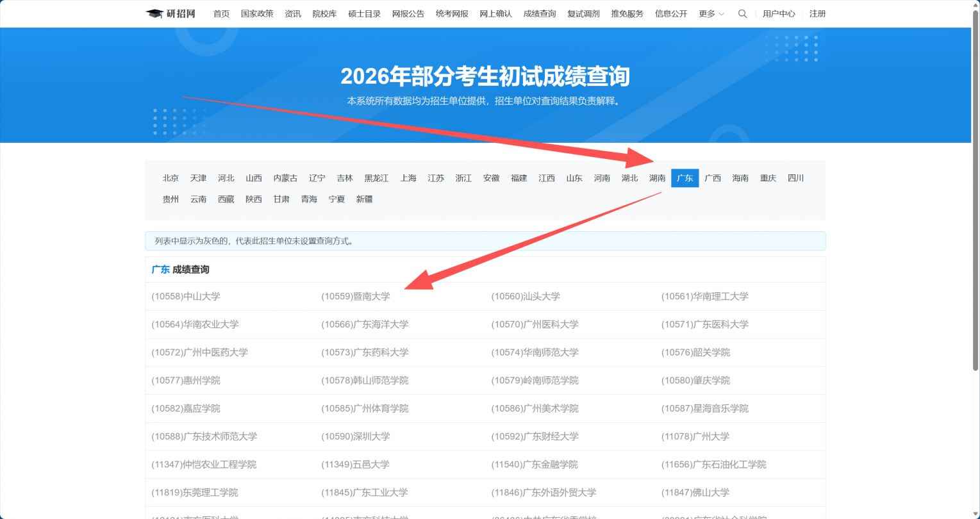Click (10564)华南农业大学 entry
980x519 pixels.
point(195,324)
